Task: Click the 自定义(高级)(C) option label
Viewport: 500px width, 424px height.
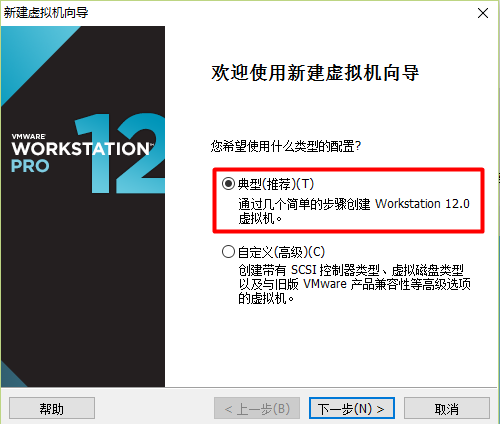Action: pos(281,252)
